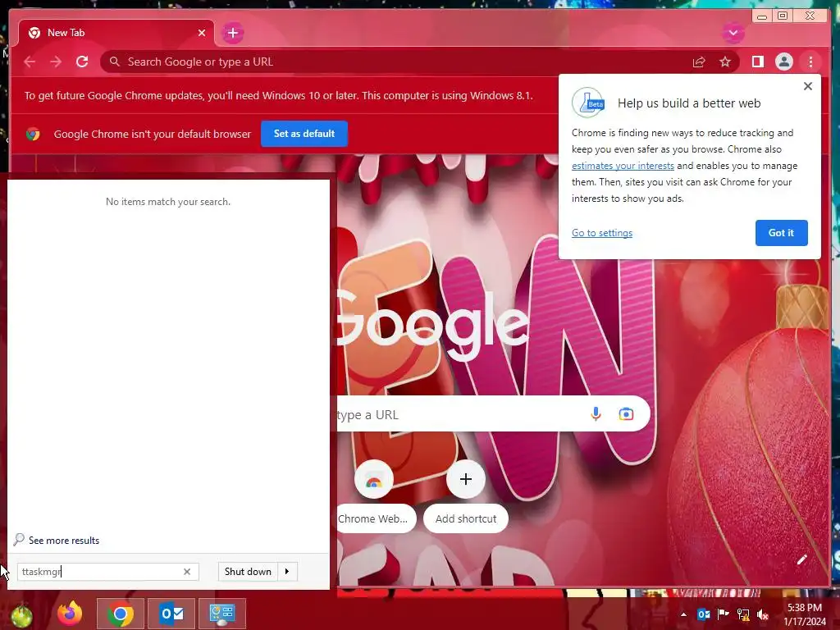Click the network tray icon

tap(743, 614)
